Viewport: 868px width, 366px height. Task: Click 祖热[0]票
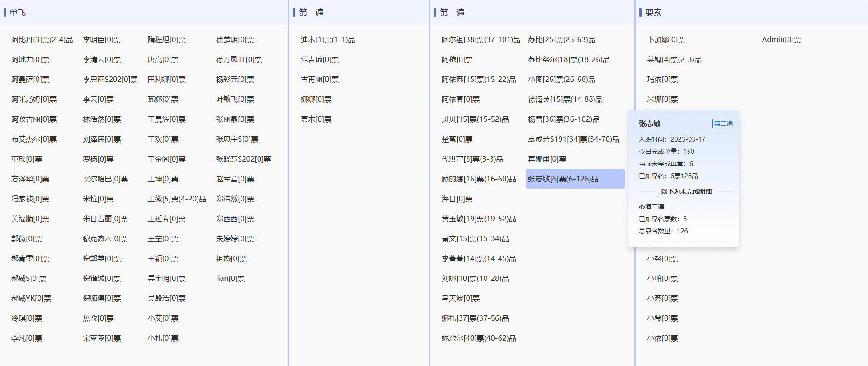pos(231,259)
